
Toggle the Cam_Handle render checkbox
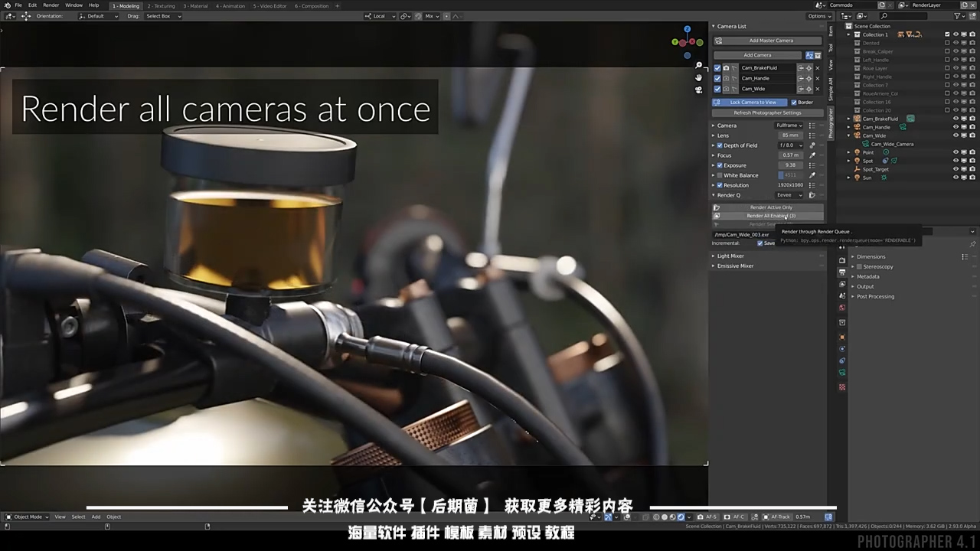point(717,78)
